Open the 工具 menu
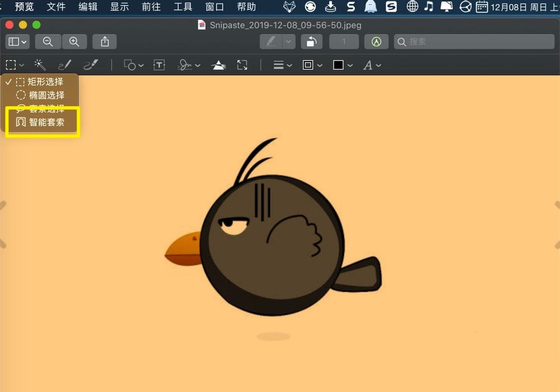Viewport: 560px width, 392px height. point(183,6)
